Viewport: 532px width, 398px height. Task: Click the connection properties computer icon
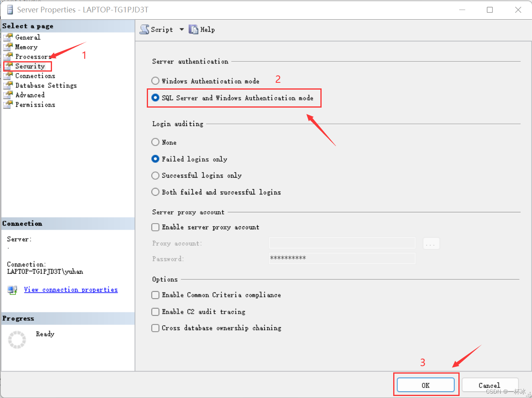click(12, 290)
